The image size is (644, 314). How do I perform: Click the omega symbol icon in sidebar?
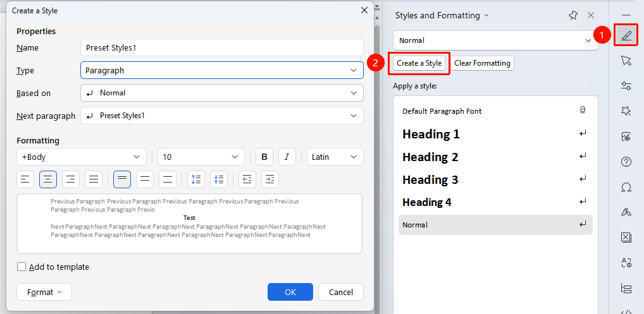click(626, 188)
